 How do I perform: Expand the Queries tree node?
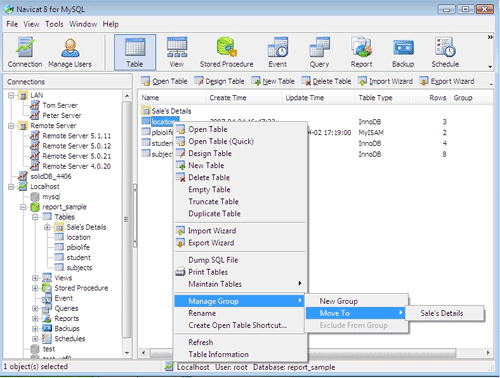click(35, 308)
